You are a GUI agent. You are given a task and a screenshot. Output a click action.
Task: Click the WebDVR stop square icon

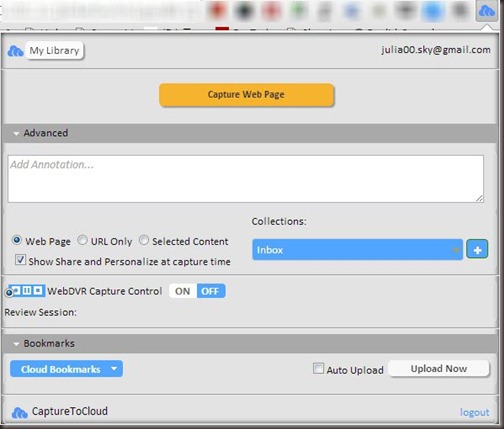tap(38, 290)
